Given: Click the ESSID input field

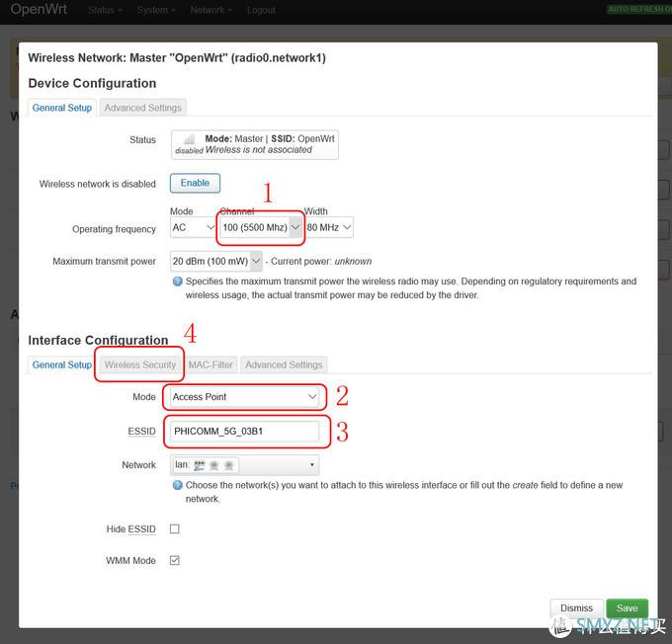Looking at the screenshot, I should click(244, 432).
